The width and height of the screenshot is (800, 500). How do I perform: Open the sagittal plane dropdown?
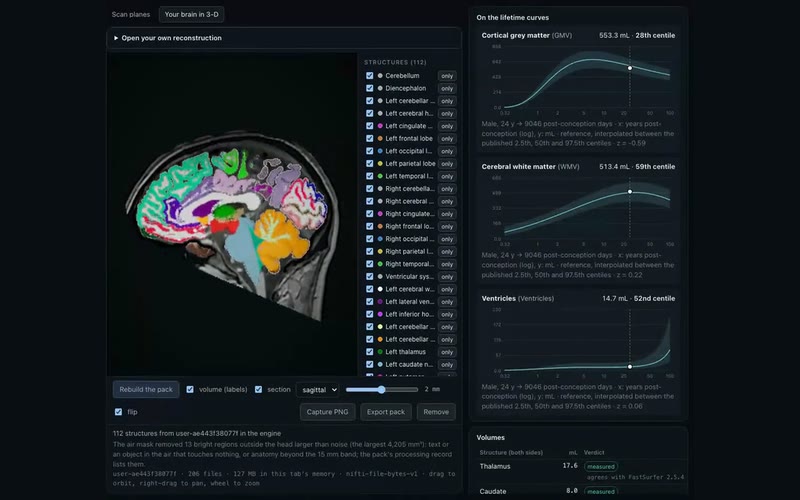tap(318, 390)
